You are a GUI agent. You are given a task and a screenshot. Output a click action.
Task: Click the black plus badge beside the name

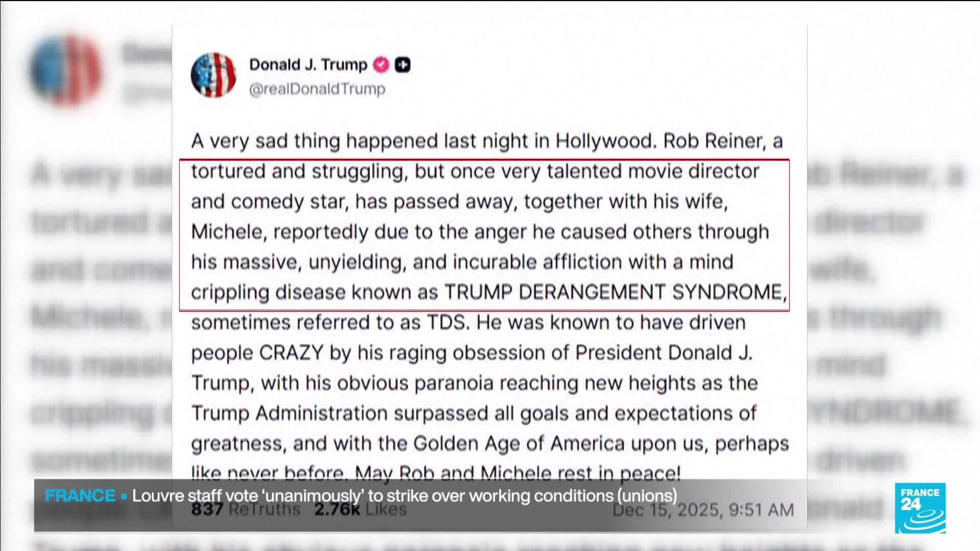pyautogui.click(x=403, y=65)
